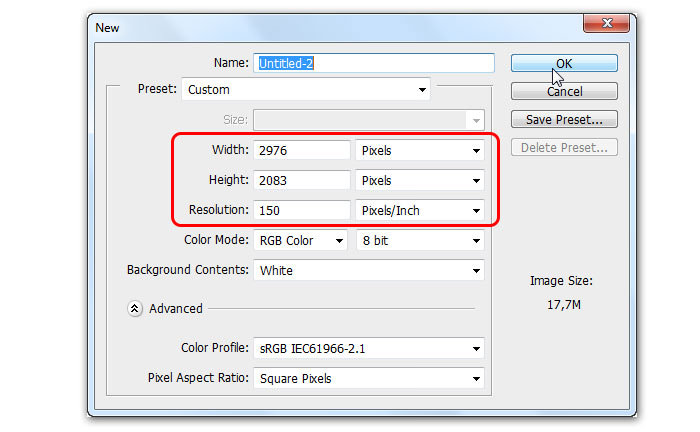Open the Color Mode RGB Color dropdown
This screenshot has height=432, width=700.
click(x=300, y=240)
